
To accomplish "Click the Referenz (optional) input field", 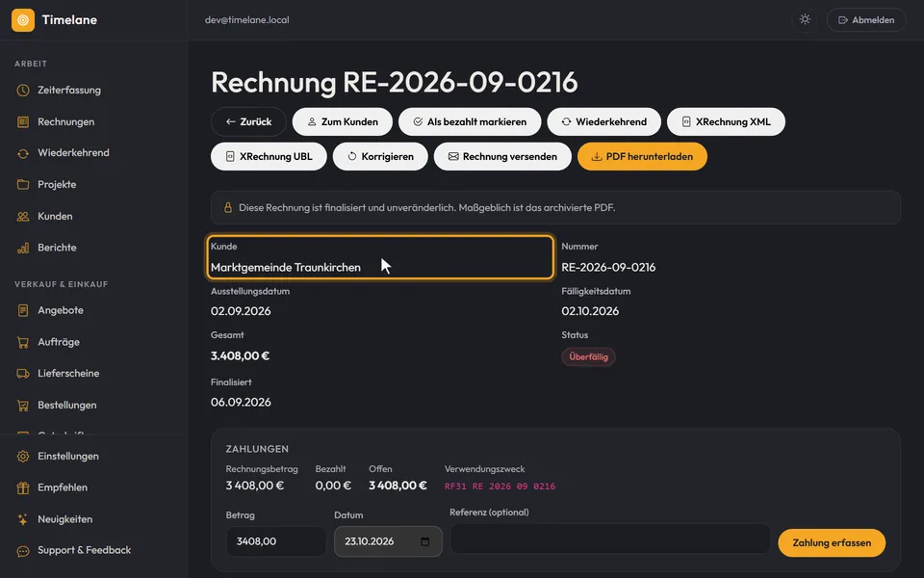I will tap(610, 539).
